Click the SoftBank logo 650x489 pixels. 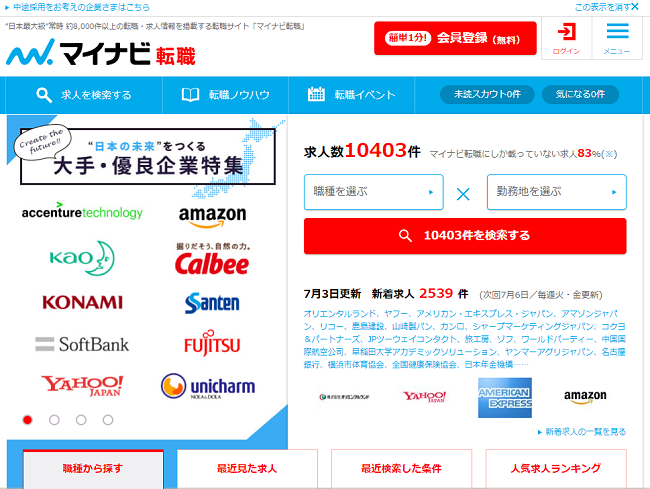coord(82,344)
